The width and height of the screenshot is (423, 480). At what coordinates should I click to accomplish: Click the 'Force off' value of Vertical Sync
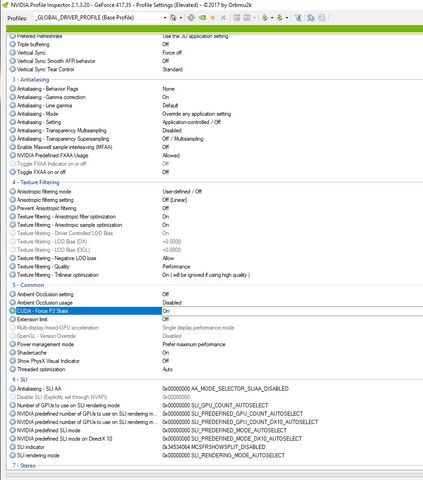172,53
